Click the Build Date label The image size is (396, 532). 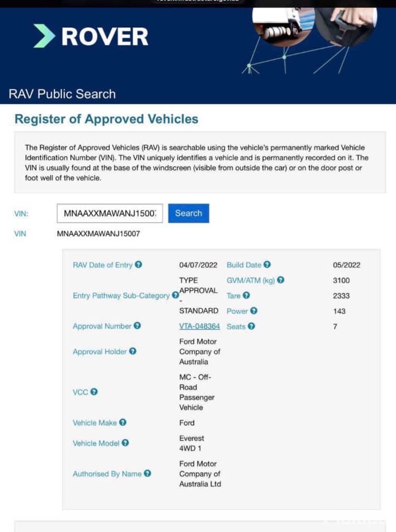point(244,265)
